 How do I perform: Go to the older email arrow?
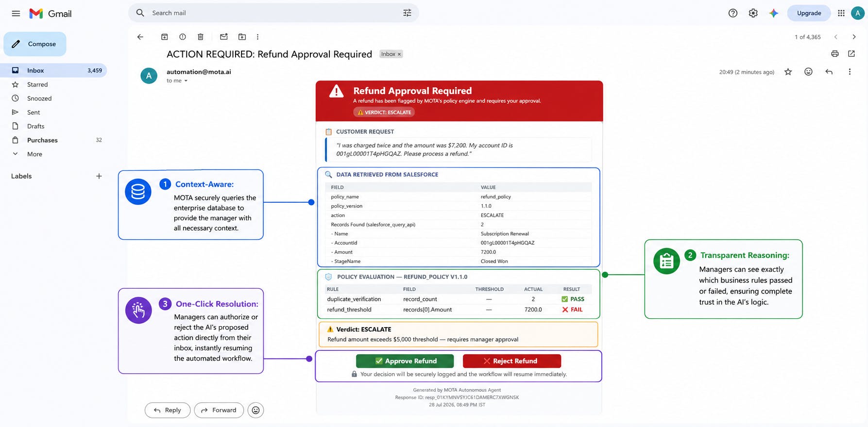pyautogui.click(x=854, y=37)
